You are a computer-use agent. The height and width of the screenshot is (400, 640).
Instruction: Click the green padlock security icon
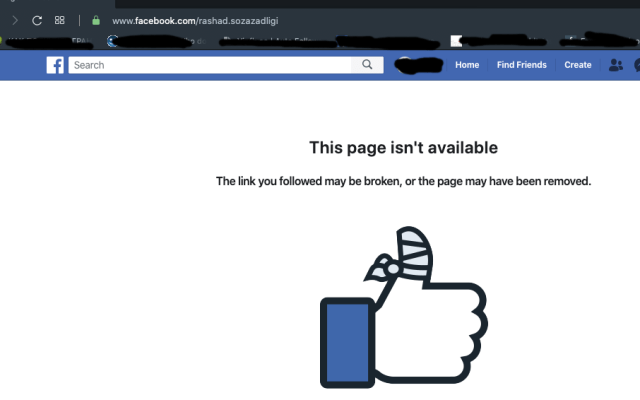pos(96,20)
